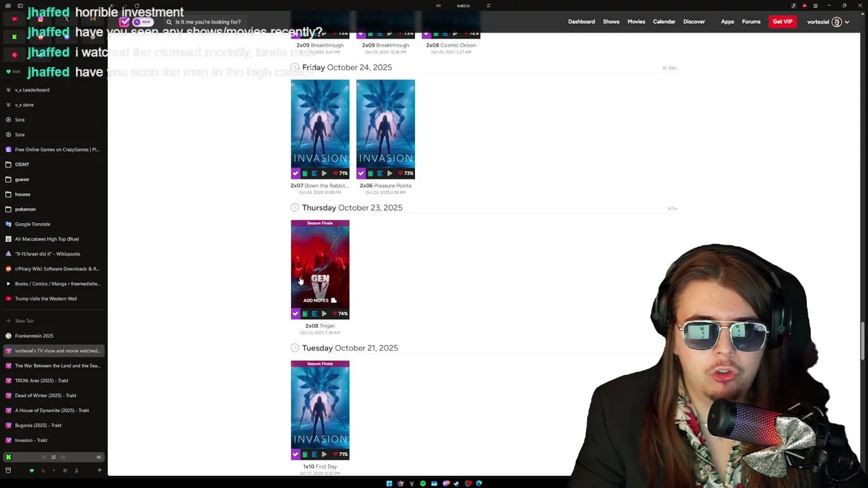Open v_x Leaderboard bookmark in sidebar

pyautogui.click(x=54, y=89)
